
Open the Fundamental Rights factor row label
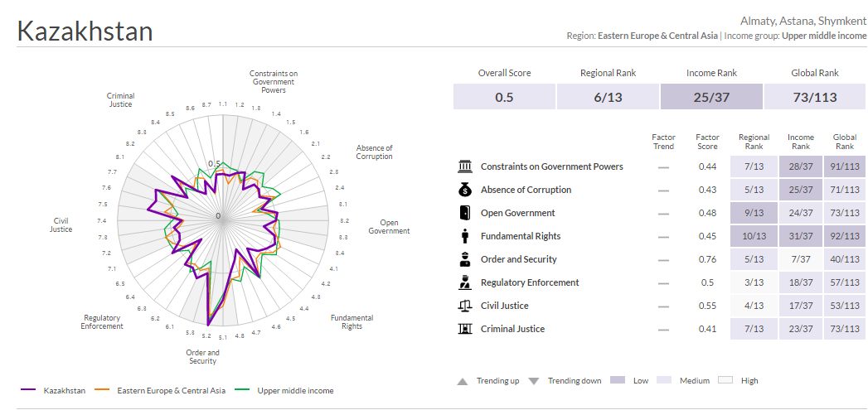pyautogui.click(x=521, y=236)
